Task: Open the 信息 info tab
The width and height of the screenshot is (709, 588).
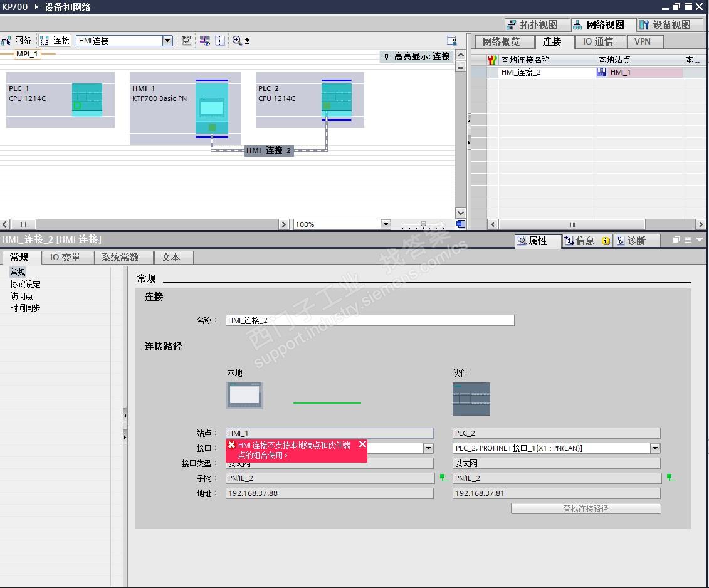Action: click(x=587, y=241)
